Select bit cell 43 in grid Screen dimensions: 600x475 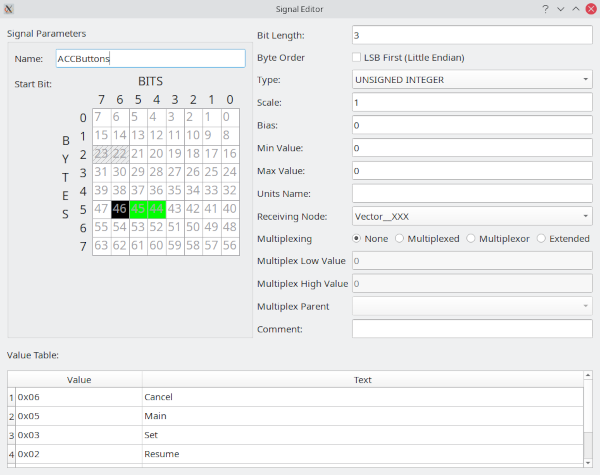point(175,209)
